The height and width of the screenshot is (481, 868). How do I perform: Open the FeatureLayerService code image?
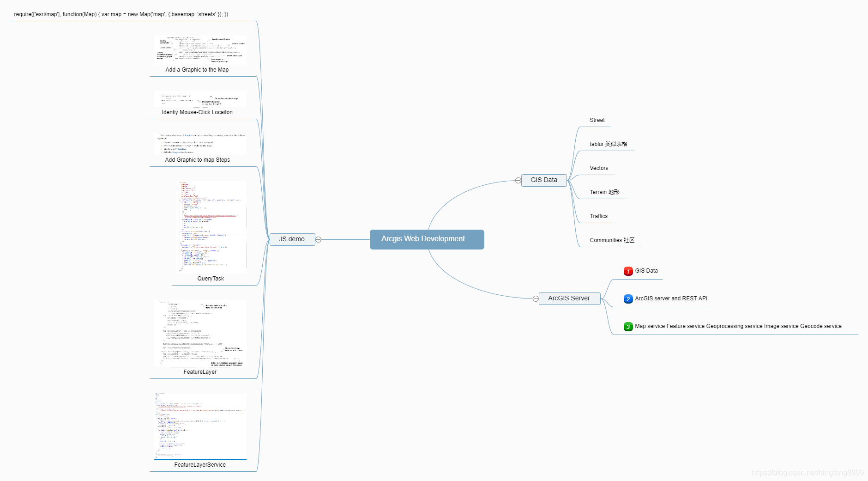coord(200,426)
